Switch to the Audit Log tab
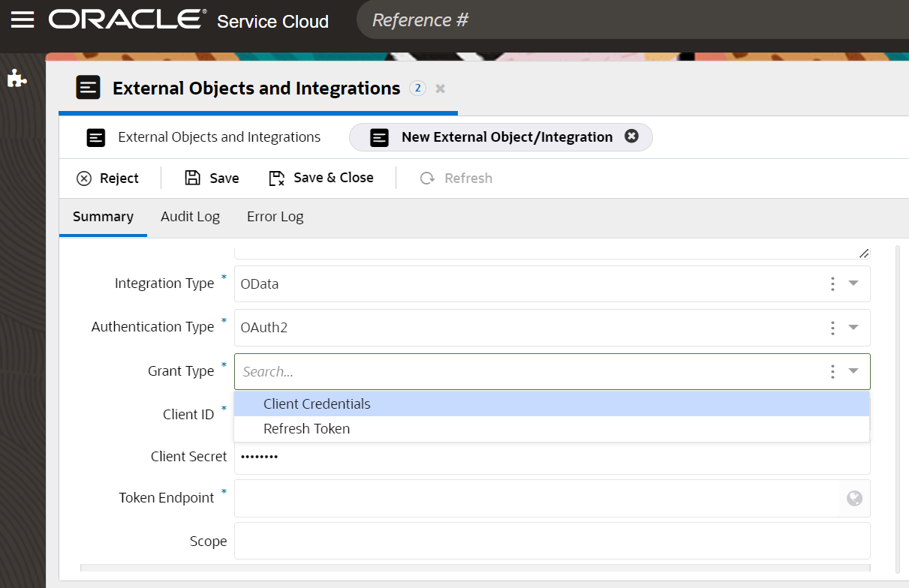 pyautogui.click(x=190, y=217)
